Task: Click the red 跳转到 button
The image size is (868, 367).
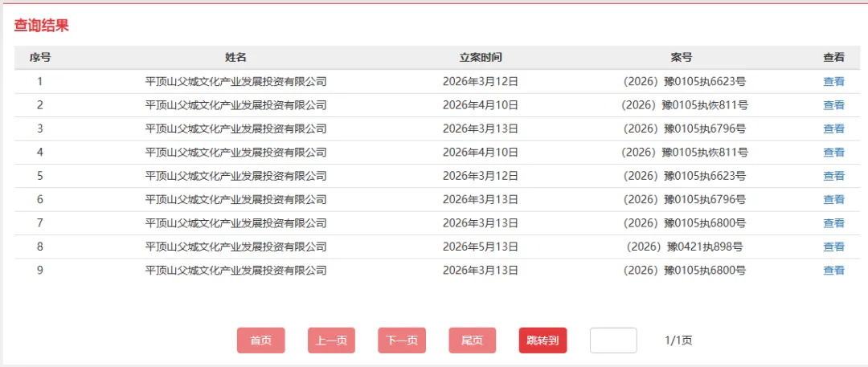Action: point(543,340)
